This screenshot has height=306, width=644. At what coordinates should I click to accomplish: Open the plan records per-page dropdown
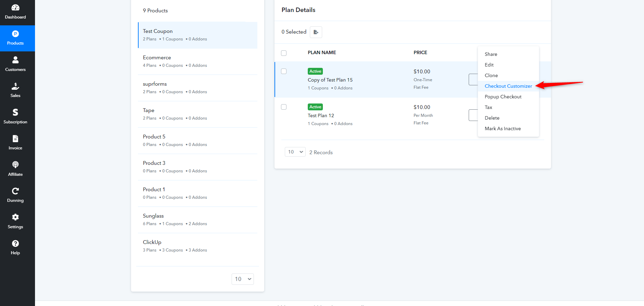[x=295, y=152]
